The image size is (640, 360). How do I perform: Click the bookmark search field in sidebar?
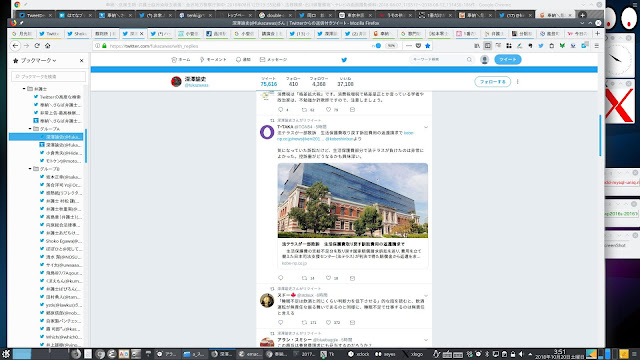49,76
